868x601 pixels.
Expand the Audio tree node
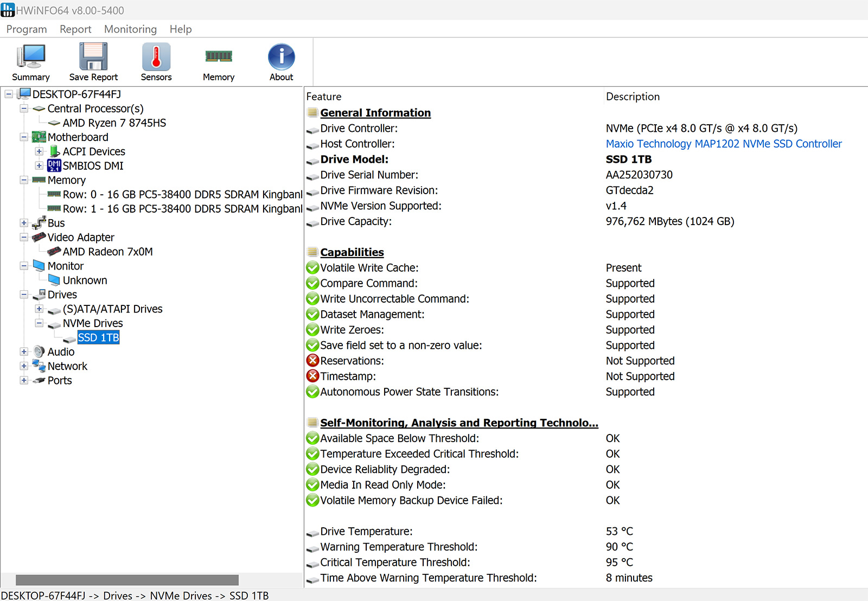[x=24, y=351]
